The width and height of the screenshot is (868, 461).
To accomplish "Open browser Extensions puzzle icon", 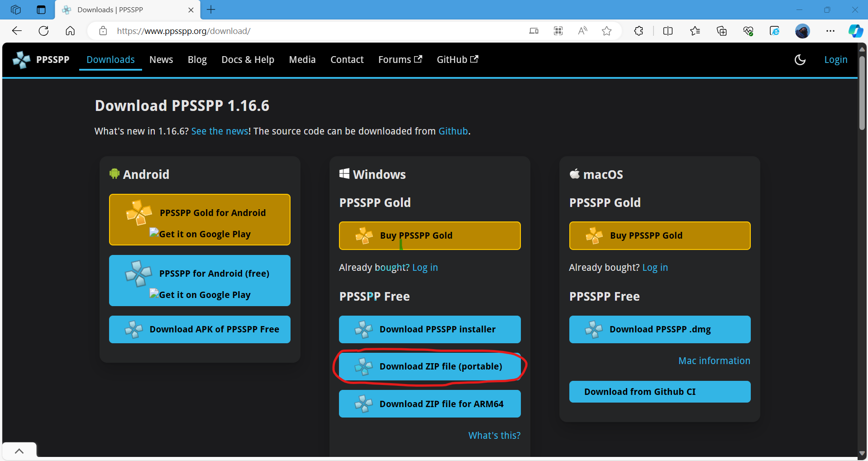I will coord(639,31).
